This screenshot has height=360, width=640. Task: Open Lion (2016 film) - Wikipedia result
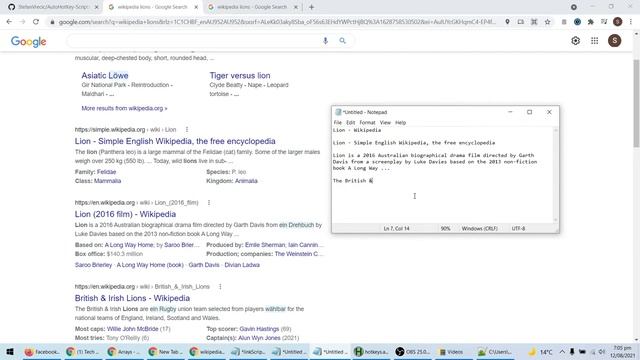point(125,214)
